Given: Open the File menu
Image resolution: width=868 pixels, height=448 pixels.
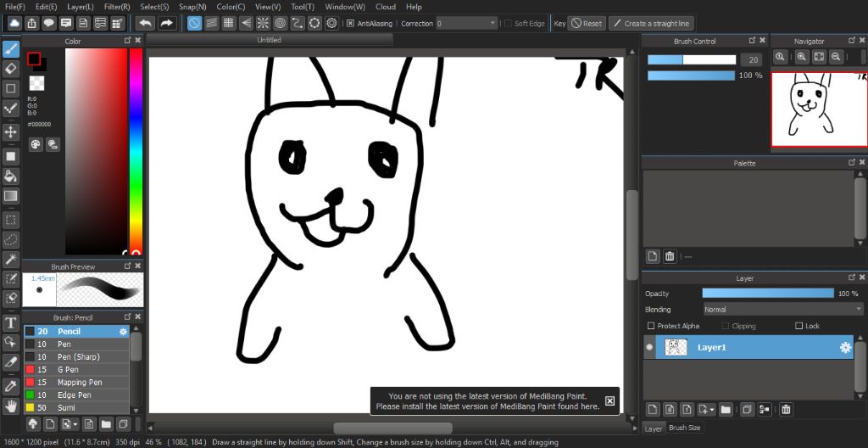Looking at the screenshot, I should coord(15,7).
